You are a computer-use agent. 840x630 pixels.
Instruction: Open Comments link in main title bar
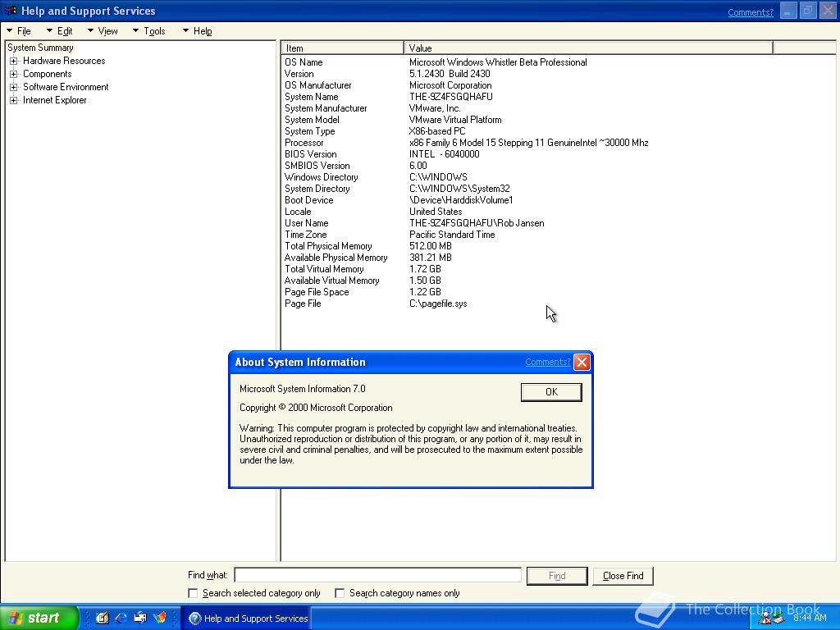point(751,12)
